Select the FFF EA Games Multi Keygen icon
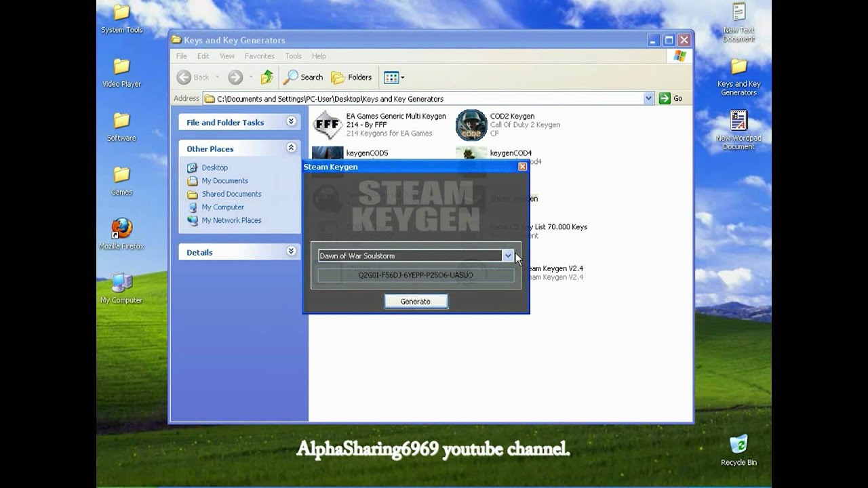This screenshot has height=488, width=868. (327, 125)
